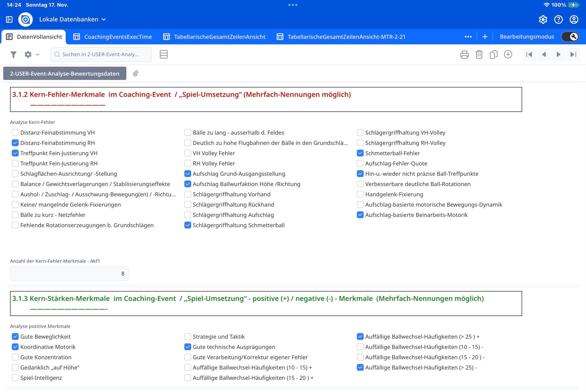Click the 2-USER-Event-Analyse-Bewertungsdaten button
The width and height of the screenshot is (586, 392).
pos(65,74)
